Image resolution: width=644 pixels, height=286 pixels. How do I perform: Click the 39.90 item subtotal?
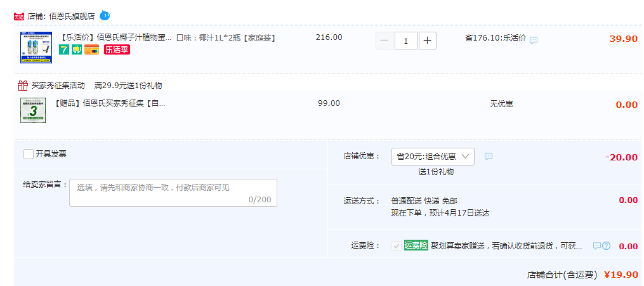(624, 39)
